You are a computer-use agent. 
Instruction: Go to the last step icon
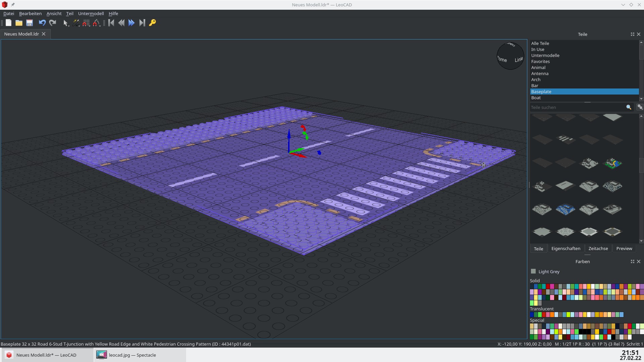coord(142,23)
